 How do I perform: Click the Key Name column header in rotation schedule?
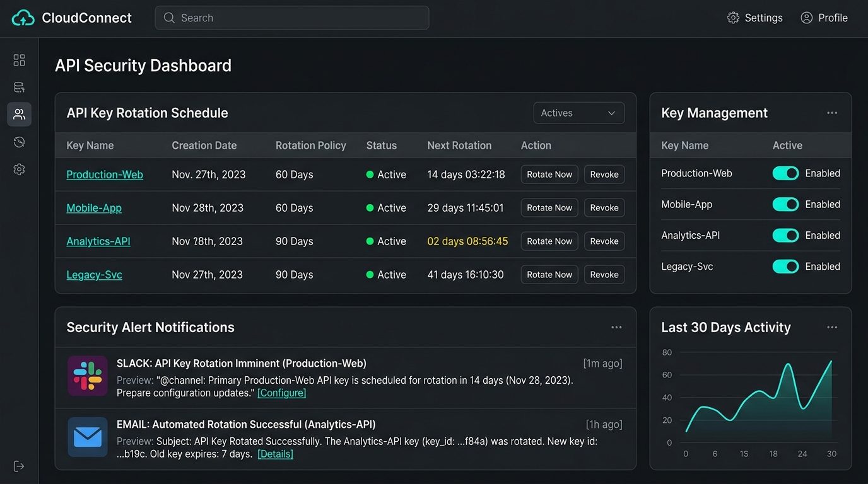[x=90, y=146]
